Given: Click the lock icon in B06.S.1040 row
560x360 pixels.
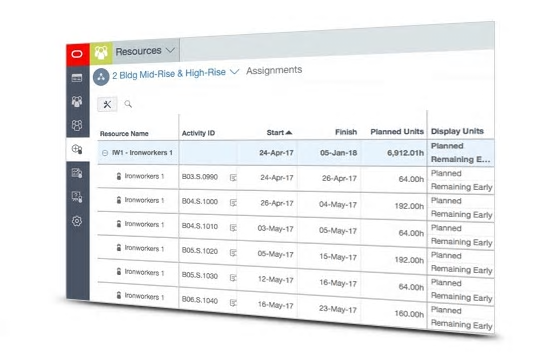Looking at the screenshot, I should click(x=119, y=295).
